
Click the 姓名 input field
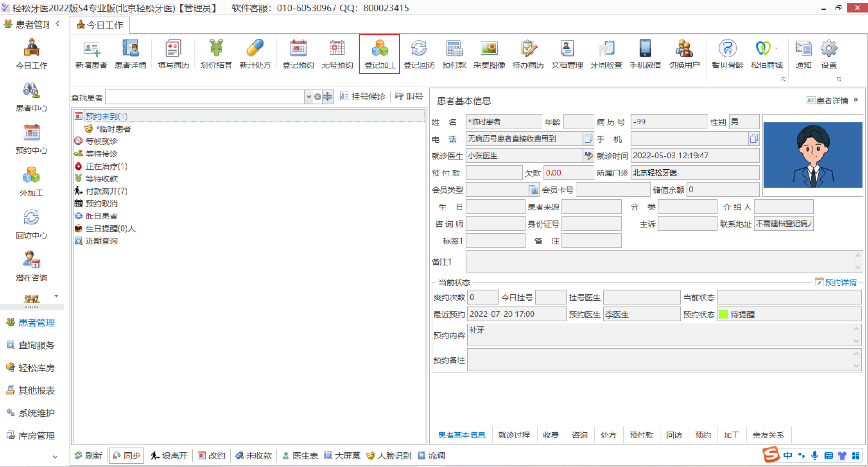(504, 122)
